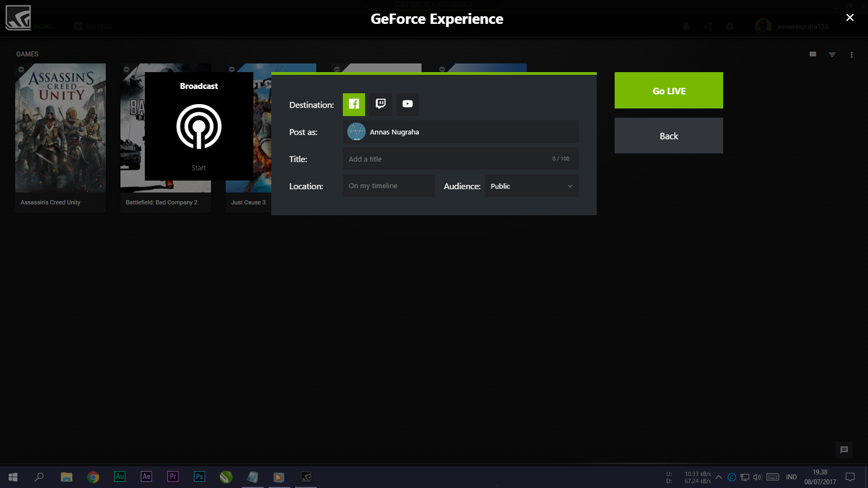The width and height of the screenshot is (868, 488).
Task: Switch IND input language indicator
Action: coord(792,477)
